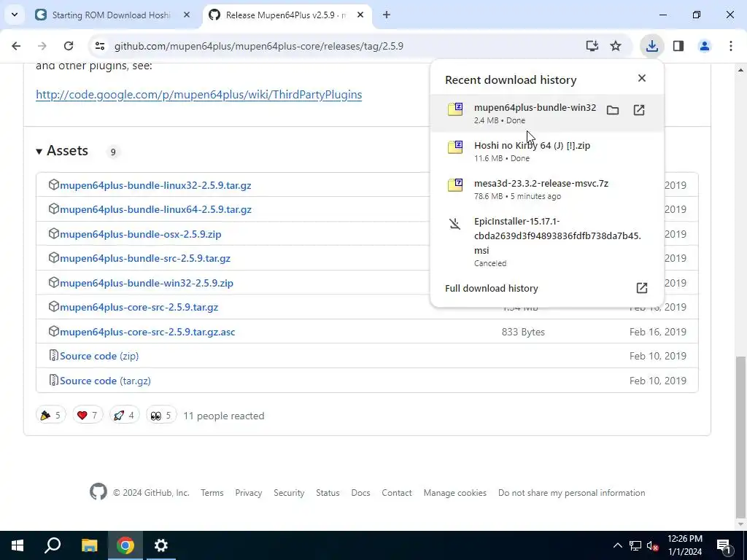The height and width of the screenshot is (560, 747).
Task: Open the Contact footer link
Action: tap(396, 493)
